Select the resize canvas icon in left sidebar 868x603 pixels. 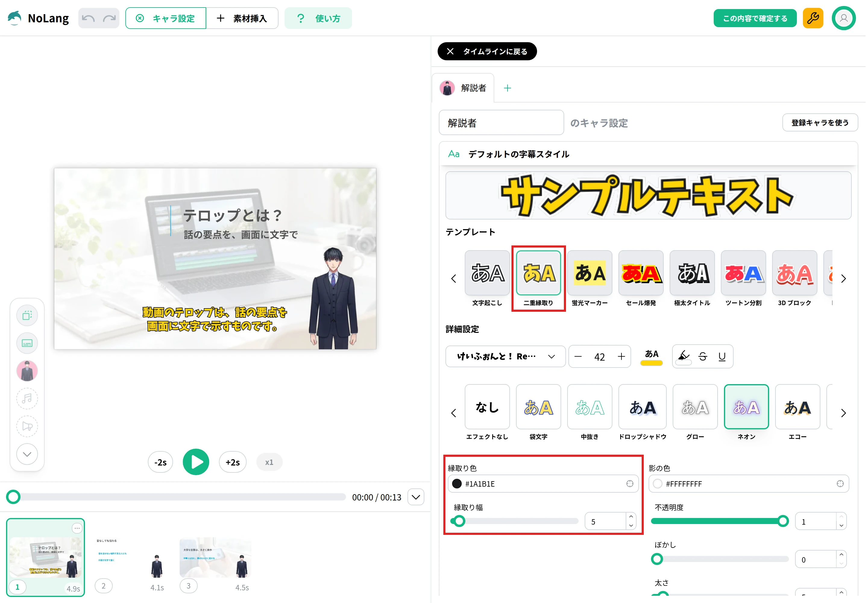click(27, 315)
